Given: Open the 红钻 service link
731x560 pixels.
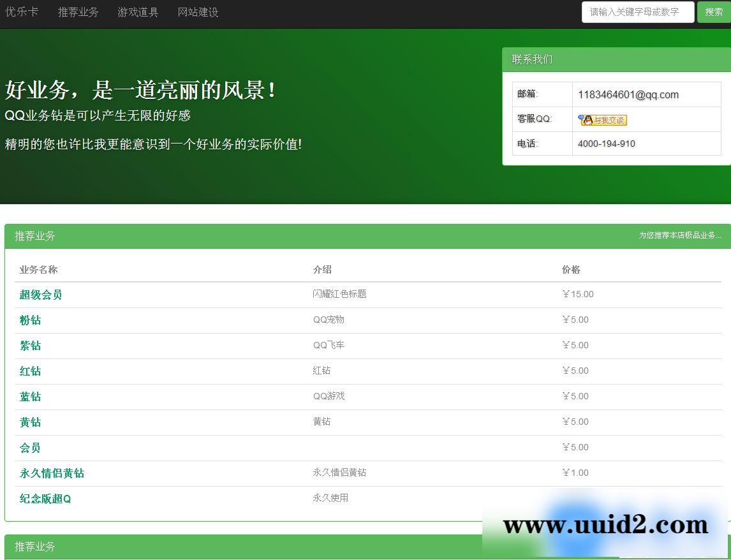Looking at the screenshot, I should (x=29, y=371).
